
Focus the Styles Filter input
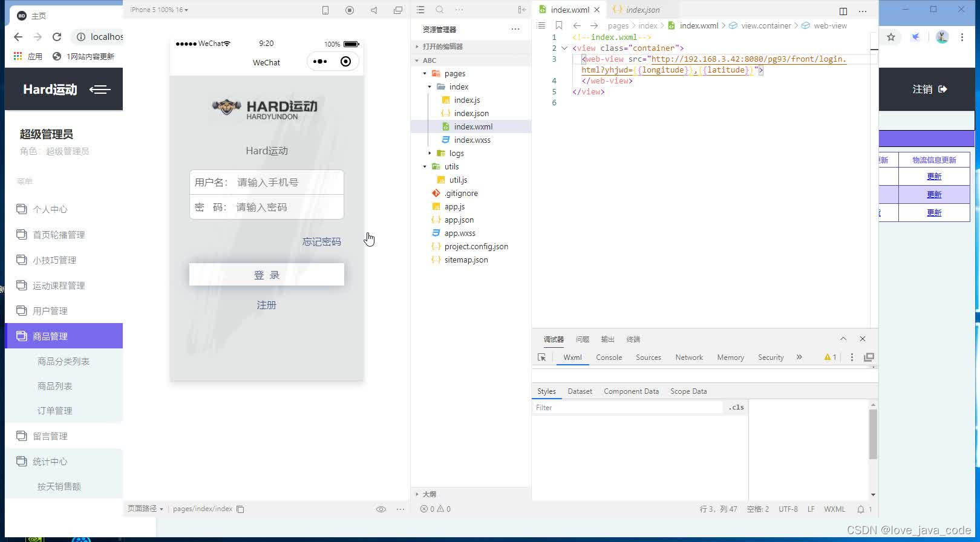[628, 408]
